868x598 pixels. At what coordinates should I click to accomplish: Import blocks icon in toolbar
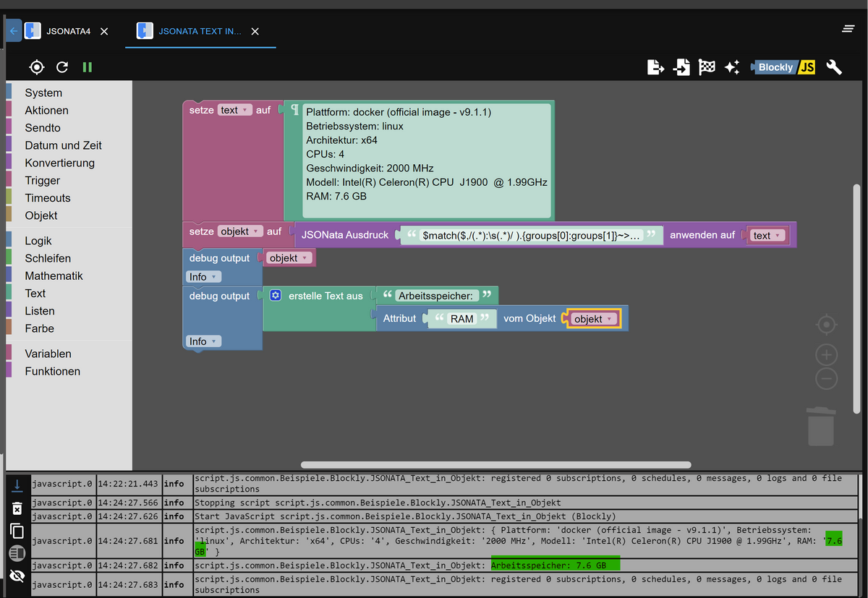point(681,67)
